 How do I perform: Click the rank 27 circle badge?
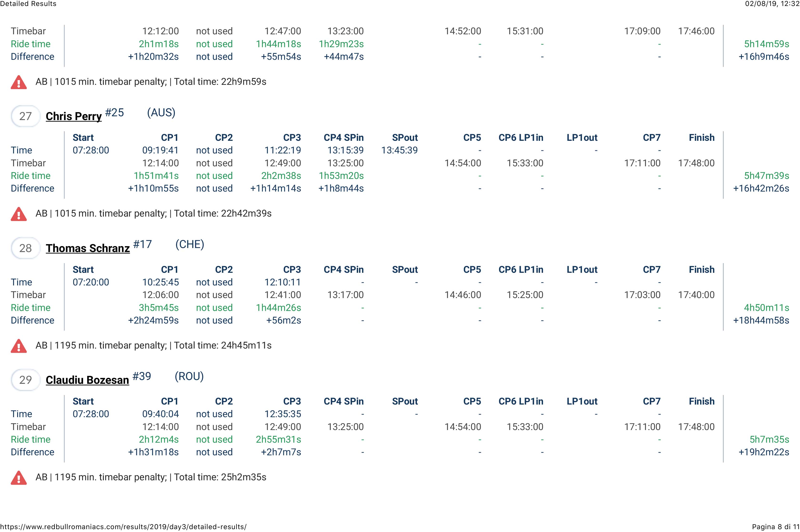coord(25,116)
